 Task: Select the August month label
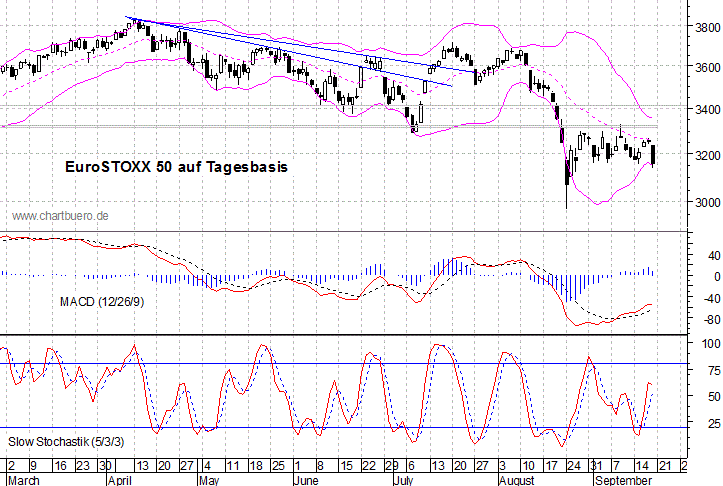(x=516, y=480)
